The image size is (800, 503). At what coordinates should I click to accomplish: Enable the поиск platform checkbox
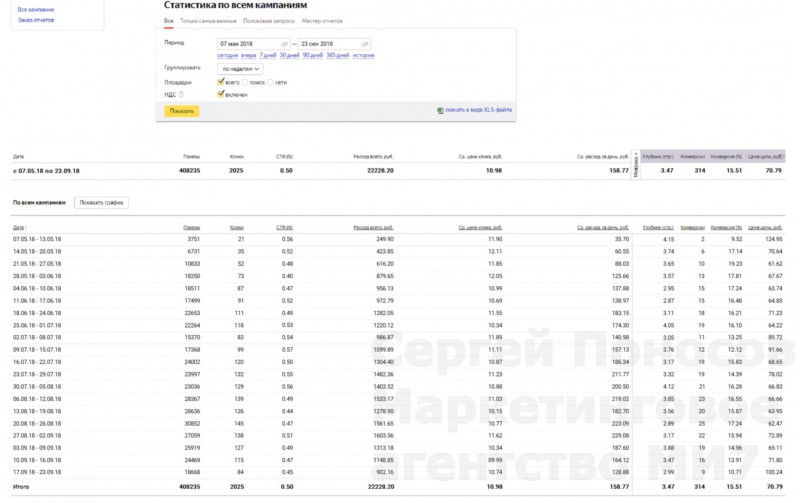click(245, 82)
